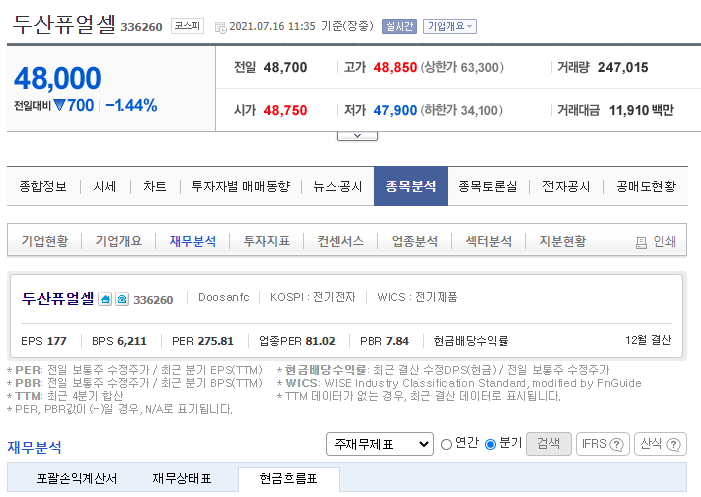The height and width of the screenshot is (497, 701).
Task: Click the phone icon next to 두산퓨얼셀
Action: click(122, 299)
